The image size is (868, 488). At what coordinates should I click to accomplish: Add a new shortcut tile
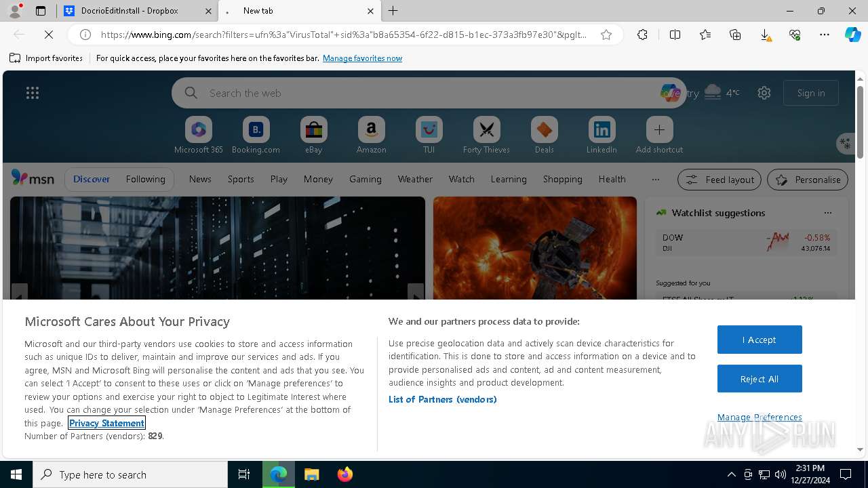point(659,135)
